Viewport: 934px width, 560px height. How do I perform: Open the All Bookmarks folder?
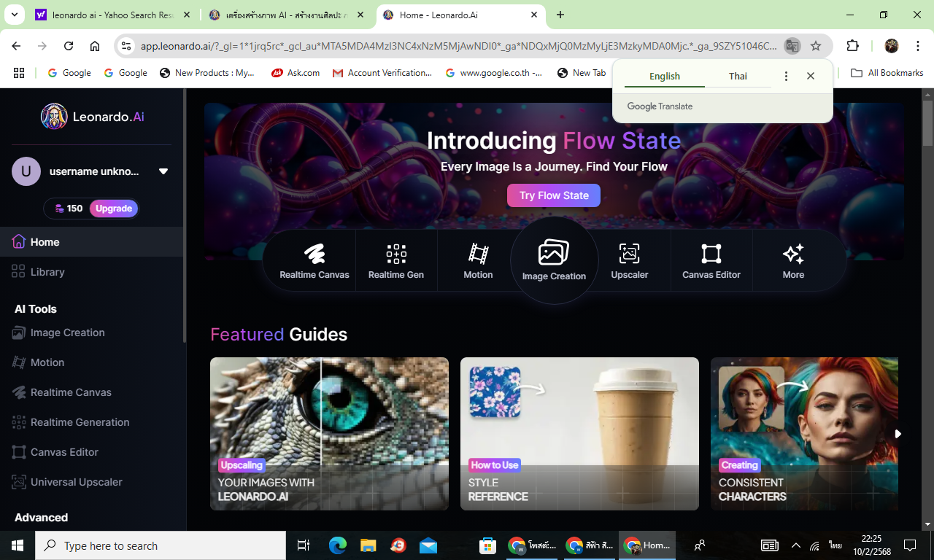click(x=887, y=73)
